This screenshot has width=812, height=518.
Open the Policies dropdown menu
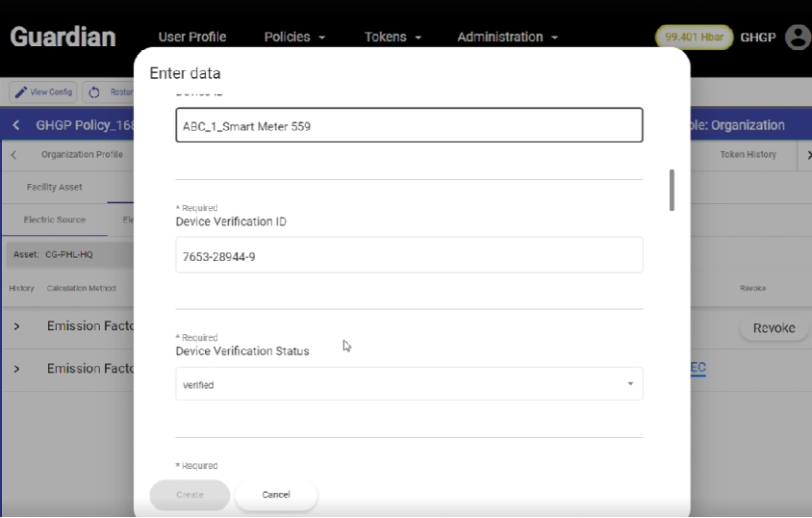click(294, 37)
